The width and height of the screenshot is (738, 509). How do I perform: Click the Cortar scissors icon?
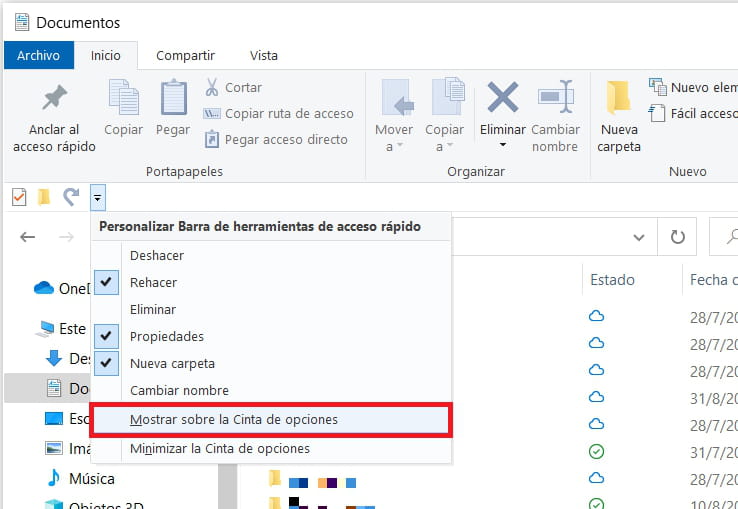point(212,87)
